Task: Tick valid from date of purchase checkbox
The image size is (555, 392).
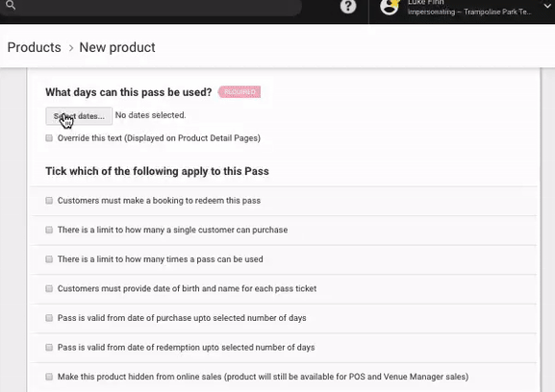Action: tap(49, 318)
